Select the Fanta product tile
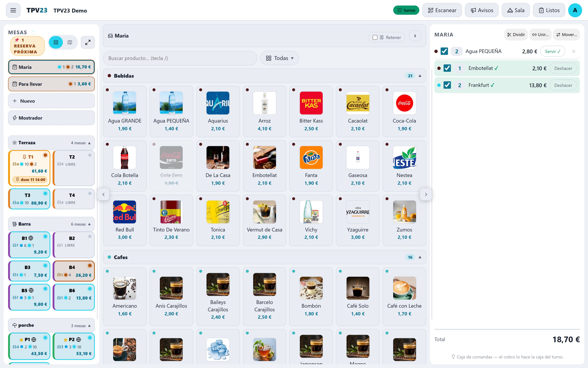Screen dimensions: 588x368 click(x=311, y=166)
